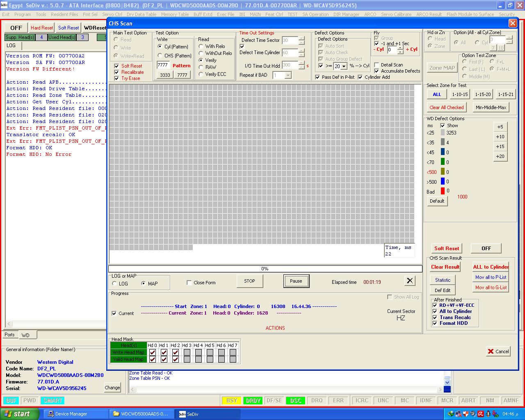Increase the Defect Time Cylinder spinner
Screen dimensions: 525x420
point(302,51)
